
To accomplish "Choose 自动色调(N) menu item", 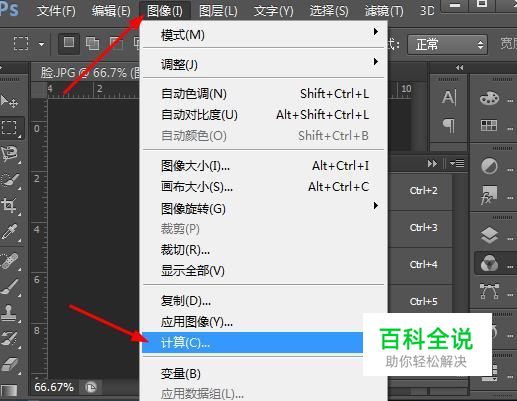I will (264, 94).
